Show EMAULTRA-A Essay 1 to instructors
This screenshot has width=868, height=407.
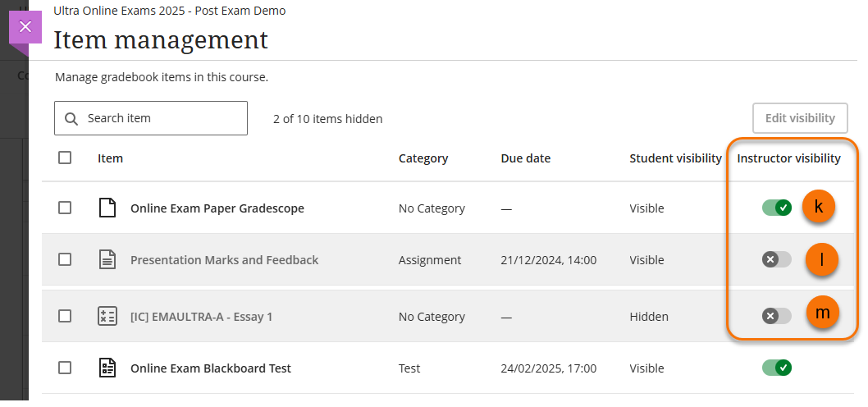tap(776, 316)
